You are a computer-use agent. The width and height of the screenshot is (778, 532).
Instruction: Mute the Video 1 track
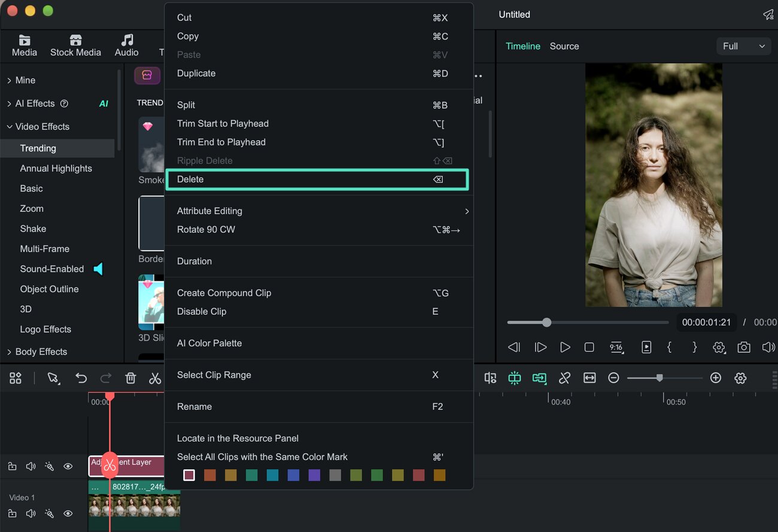(x=31, y=513)
